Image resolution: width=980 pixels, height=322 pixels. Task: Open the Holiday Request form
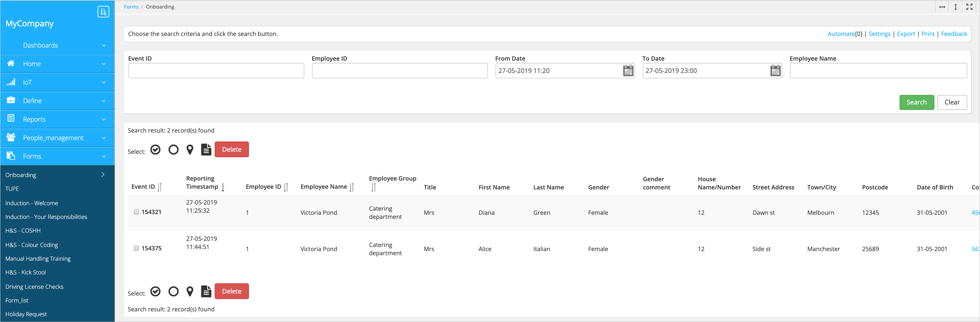[x=26, y=314]
